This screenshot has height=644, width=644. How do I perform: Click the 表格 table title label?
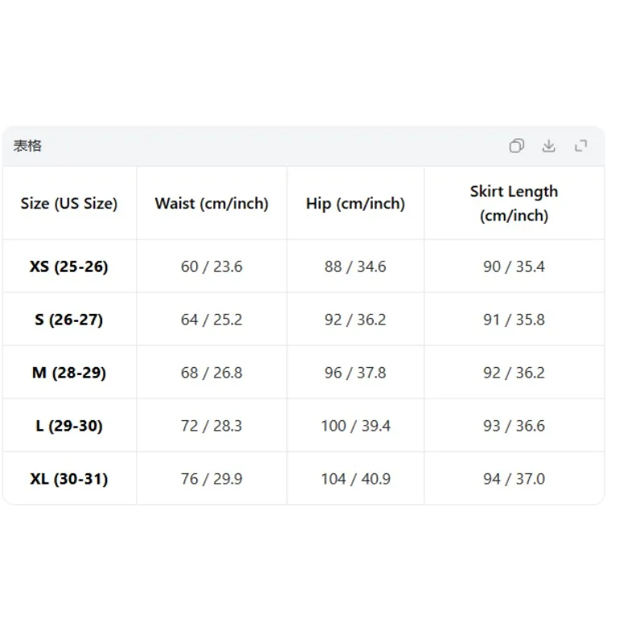[x=27, y=146]
